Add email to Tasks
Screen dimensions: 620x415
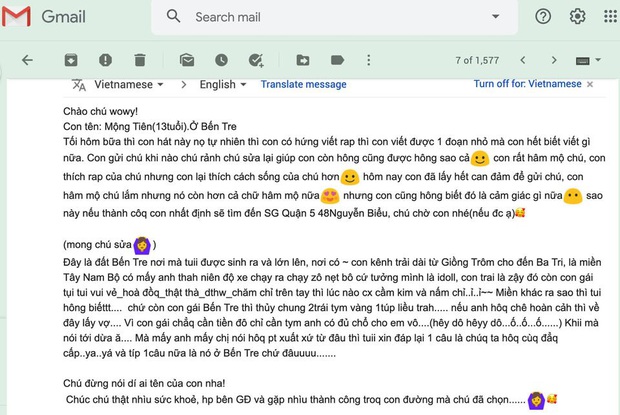point(256,60)
